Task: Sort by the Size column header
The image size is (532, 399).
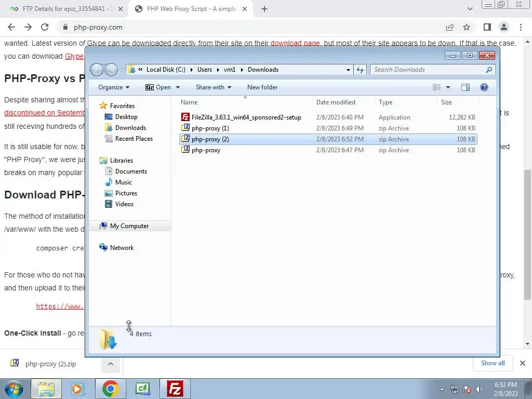Action: (458, 102)
